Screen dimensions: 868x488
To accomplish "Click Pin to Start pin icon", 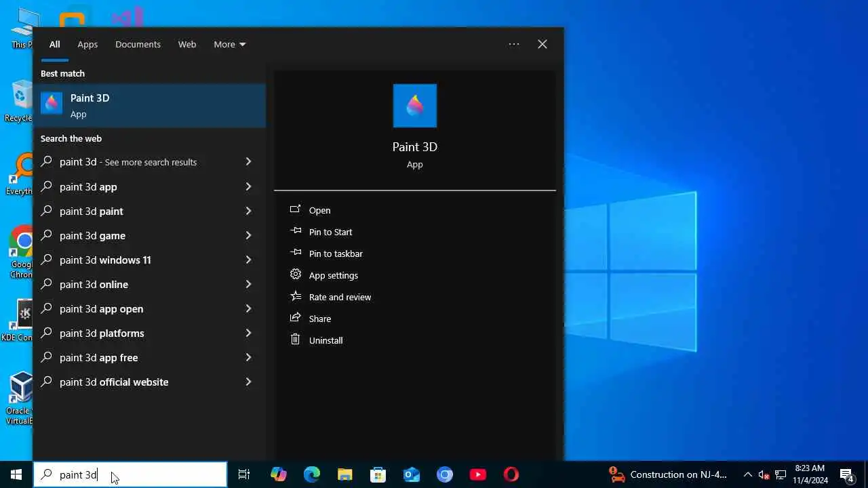I will click(x=295, y=232).
